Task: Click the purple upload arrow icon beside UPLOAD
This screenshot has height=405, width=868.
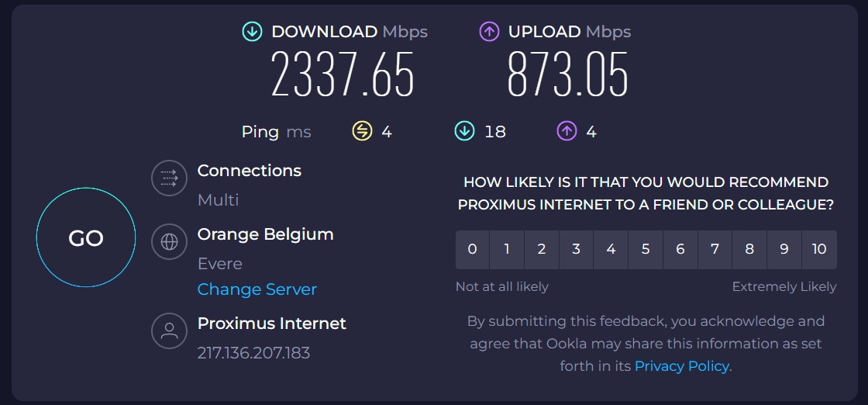Action: pos(489,32)
